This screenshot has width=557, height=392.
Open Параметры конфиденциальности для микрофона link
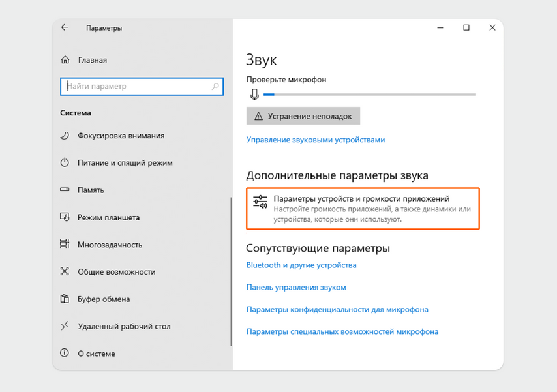pyautogui.click(x=337, y=310)
